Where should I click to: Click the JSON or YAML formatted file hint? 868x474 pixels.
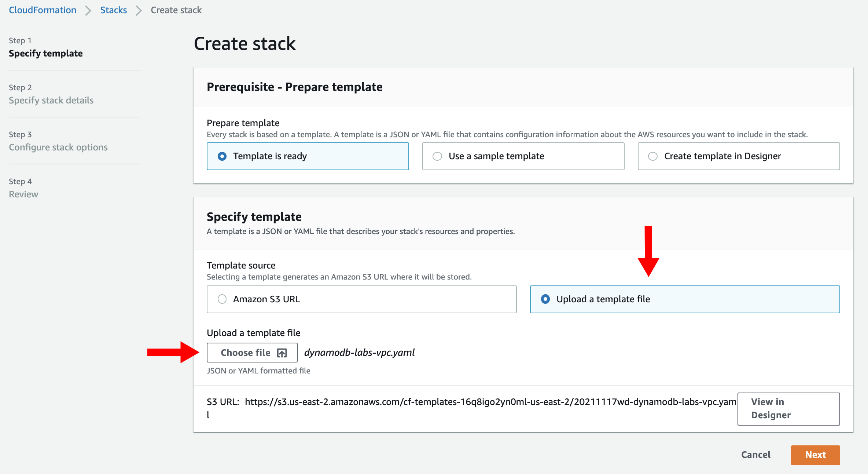pyautogui.click(x=258, y=371)
